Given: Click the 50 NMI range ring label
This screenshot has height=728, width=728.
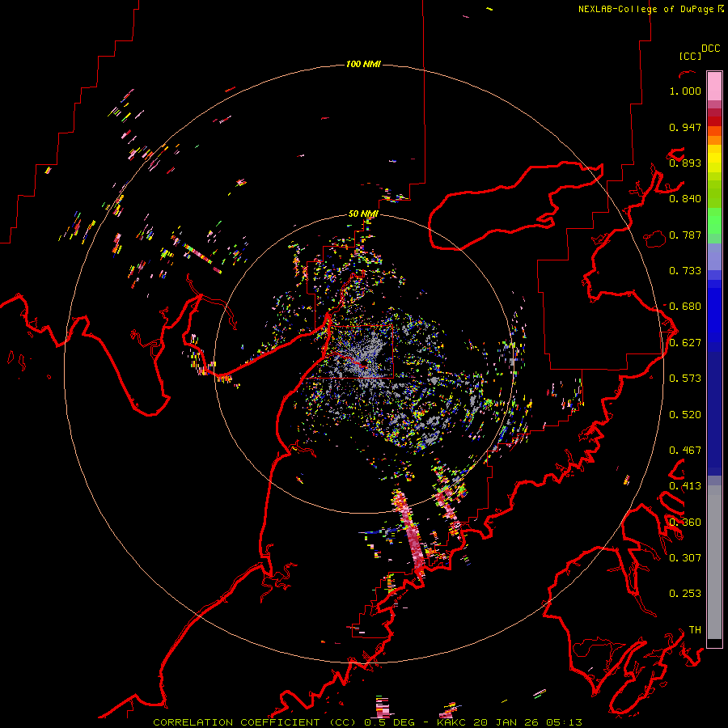Looking at the screenshot, I should [x=363, y=214].
